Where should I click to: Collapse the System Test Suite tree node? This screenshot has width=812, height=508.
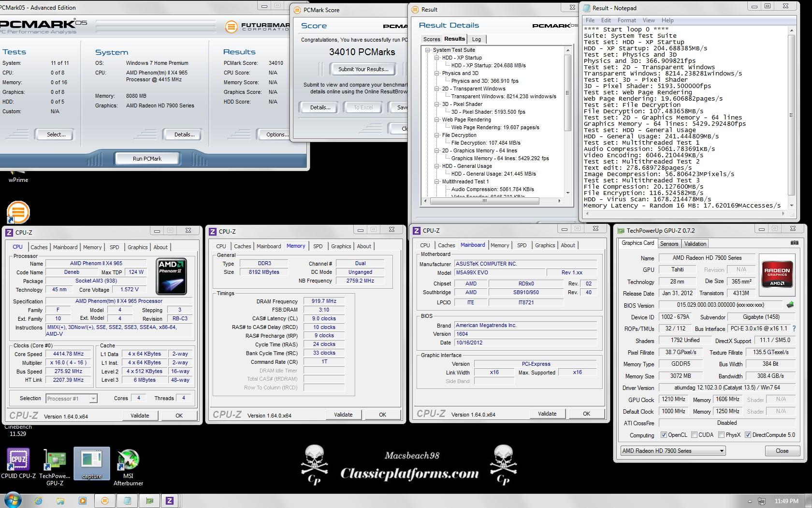tap(428, 50)
